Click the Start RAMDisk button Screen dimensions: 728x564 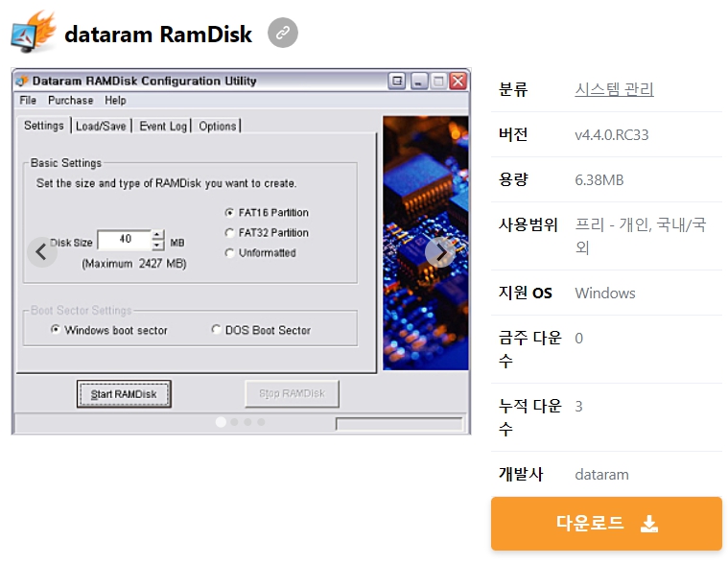[x=124, y=394]
